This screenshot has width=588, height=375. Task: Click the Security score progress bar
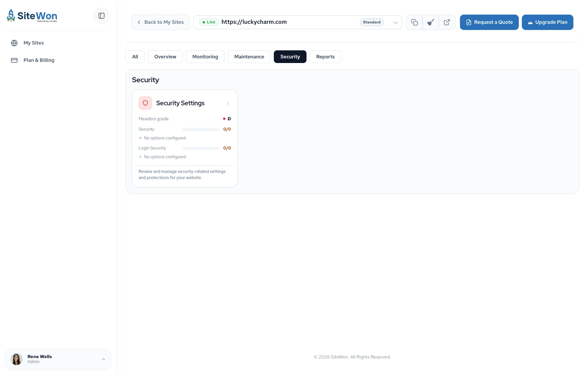point(201,129)
